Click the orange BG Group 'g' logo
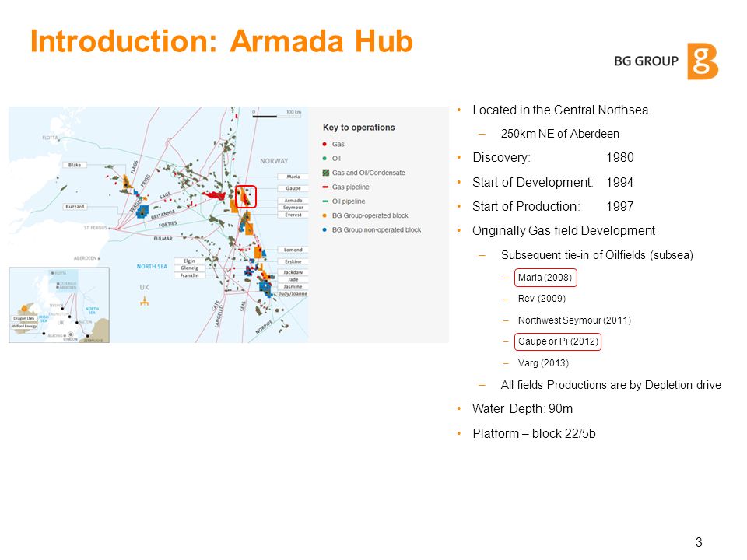747x560 pixels. click(x=703, y=61)
